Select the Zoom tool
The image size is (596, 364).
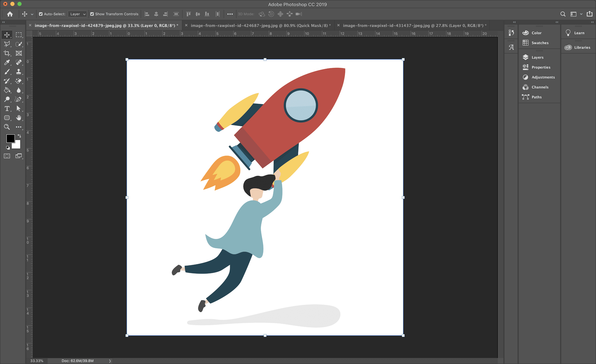[x=7, y=127]
